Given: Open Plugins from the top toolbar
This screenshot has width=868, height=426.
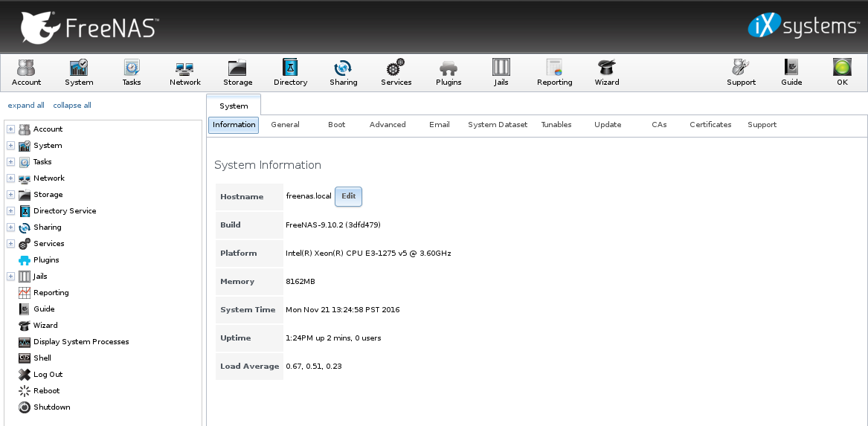Looking at the screenshot, I should pyautogui.click(x=449, y=72).
